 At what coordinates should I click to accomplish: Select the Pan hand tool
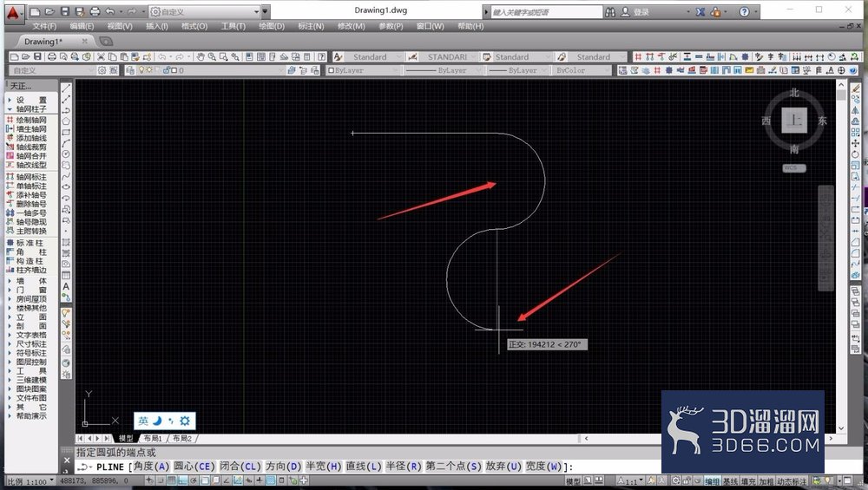tap(201, 57)
